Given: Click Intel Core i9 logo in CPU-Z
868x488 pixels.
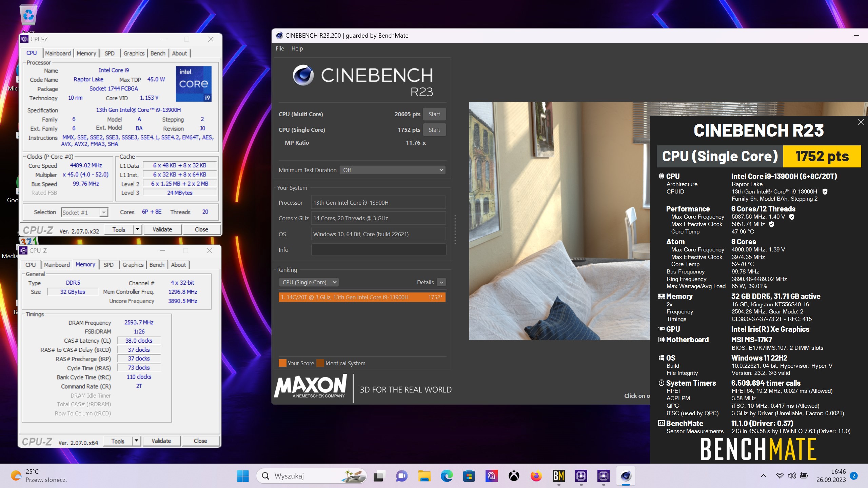Looking at the screenshot, I should tap(194, 84).
